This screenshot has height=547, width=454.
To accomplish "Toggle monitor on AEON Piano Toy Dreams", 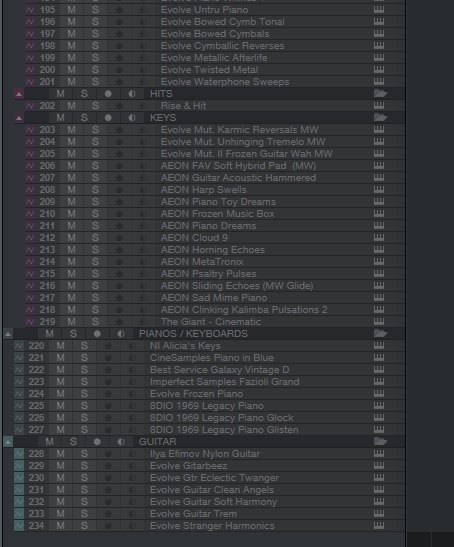I will click(143, 202).
